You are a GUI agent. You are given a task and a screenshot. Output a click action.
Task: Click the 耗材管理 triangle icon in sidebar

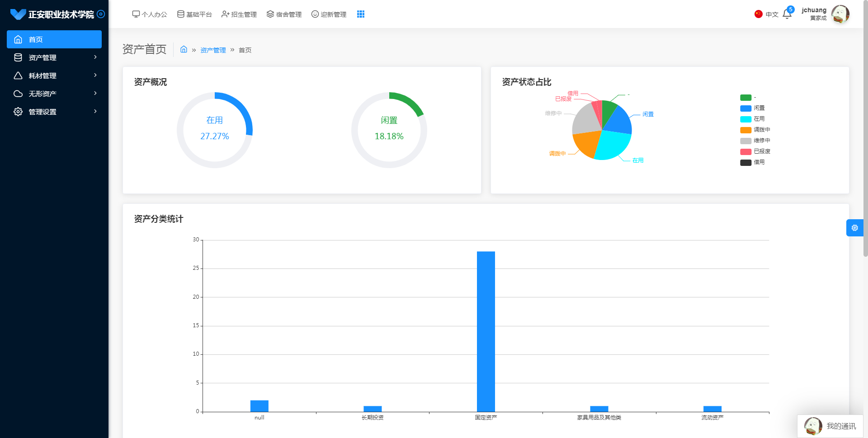(18, 75)
